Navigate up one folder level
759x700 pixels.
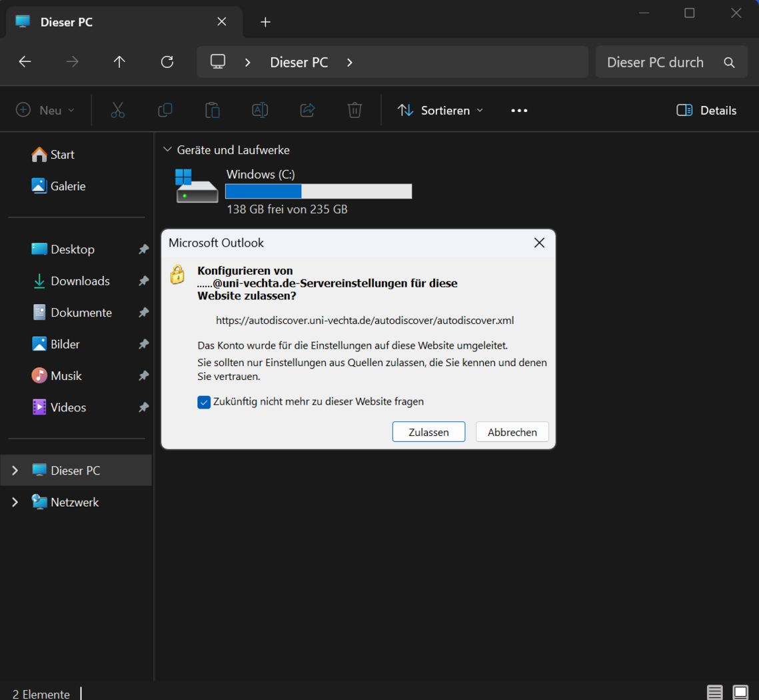[x=119, y=62]
